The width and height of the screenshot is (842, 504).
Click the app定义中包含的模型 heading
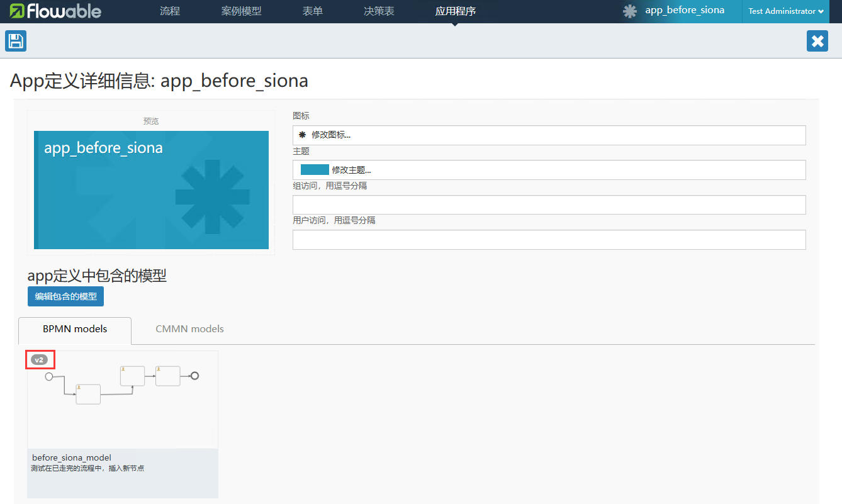click(x=97, y=276)
